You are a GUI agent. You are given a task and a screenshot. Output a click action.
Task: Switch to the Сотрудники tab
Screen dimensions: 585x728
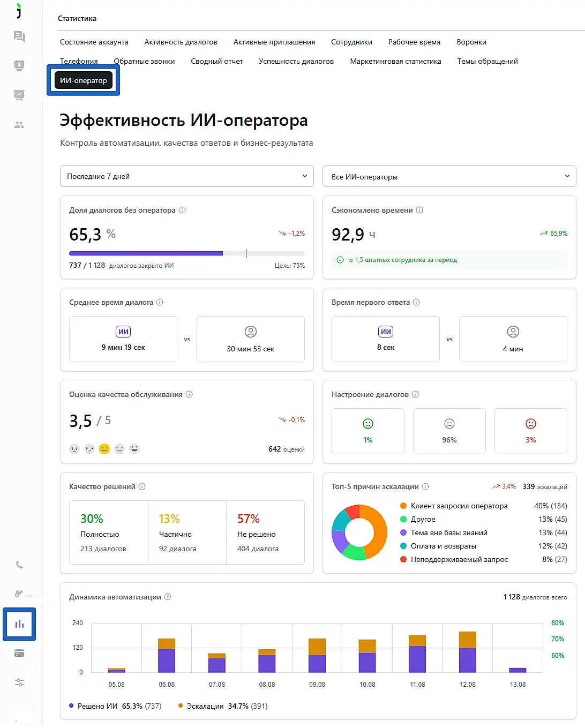tap(351, 42)
